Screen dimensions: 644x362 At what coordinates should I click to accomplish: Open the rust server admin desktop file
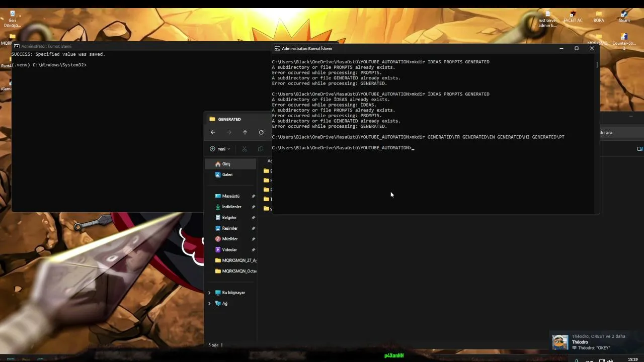(547, 19)
